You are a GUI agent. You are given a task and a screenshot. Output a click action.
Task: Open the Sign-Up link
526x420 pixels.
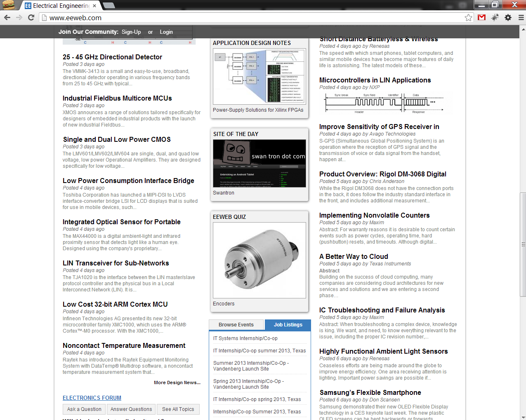point(131,32)
